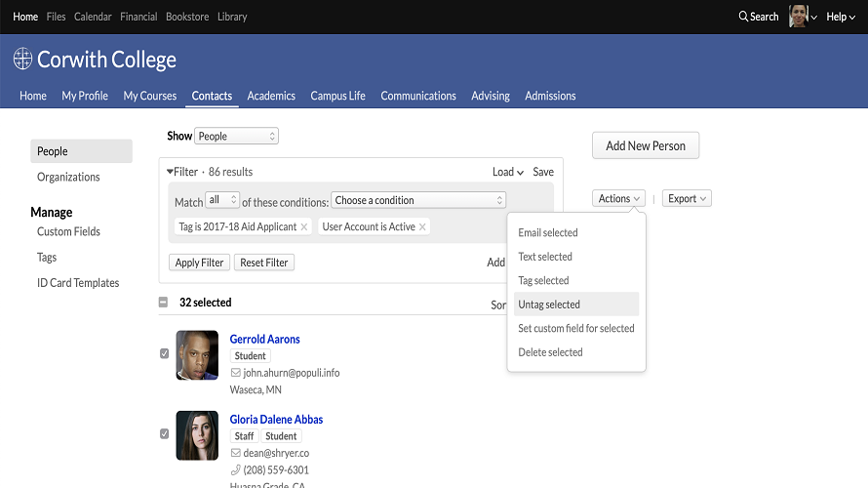
Task: Choose Untag selected from the Actions menu
Action: coord(549,305)
